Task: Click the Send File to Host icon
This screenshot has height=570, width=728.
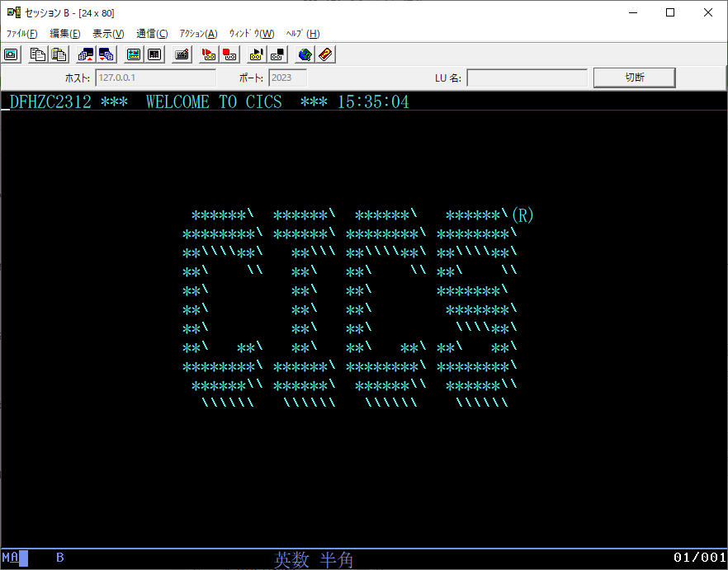Action: coord(86,54)
